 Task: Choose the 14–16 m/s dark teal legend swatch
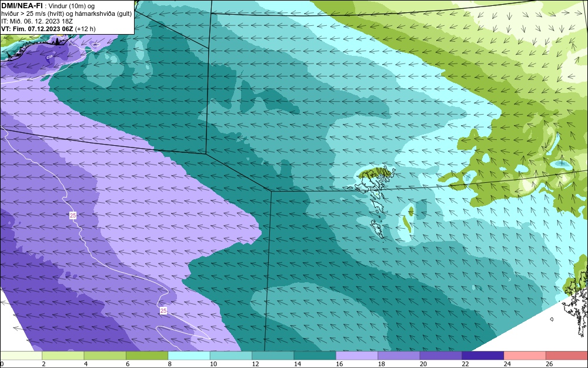tap(315, 356)
